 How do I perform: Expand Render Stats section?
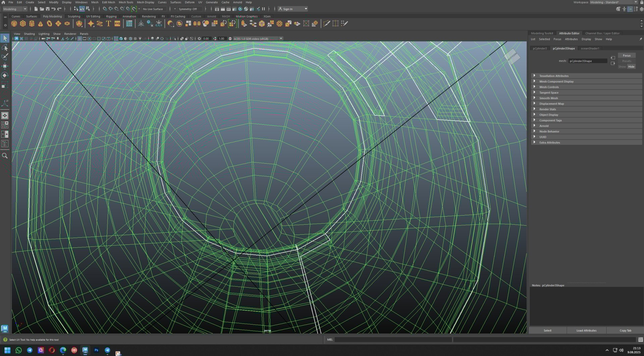tap(587, 109)
